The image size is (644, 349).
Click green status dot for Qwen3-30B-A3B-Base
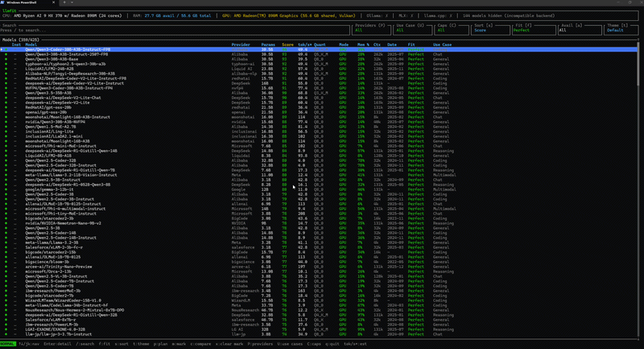pyautogui.click(x=6, y=59)
